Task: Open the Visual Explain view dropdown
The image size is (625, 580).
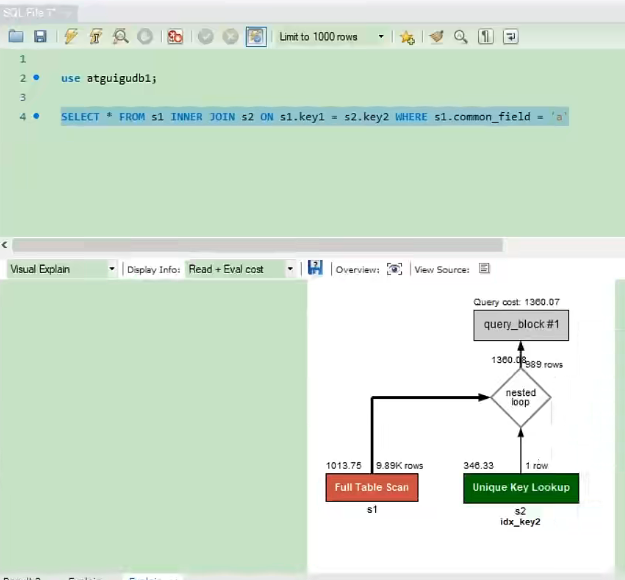Action: click(62, 269)
